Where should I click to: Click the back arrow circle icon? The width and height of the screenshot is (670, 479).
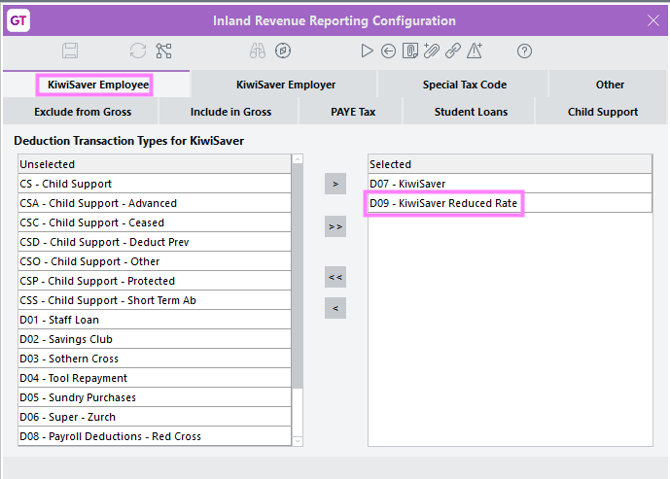pyautogui.click(x=388, y=51)
